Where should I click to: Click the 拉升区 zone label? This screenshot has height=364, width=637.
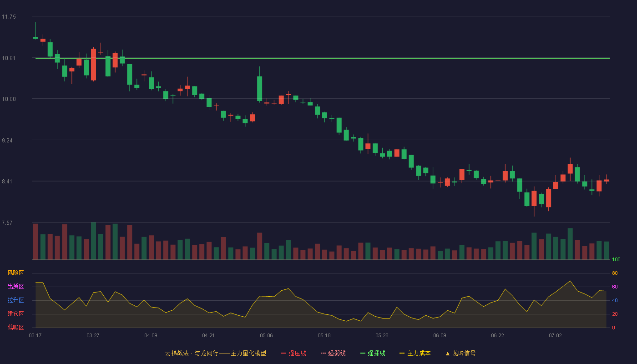tap(15, 300)
